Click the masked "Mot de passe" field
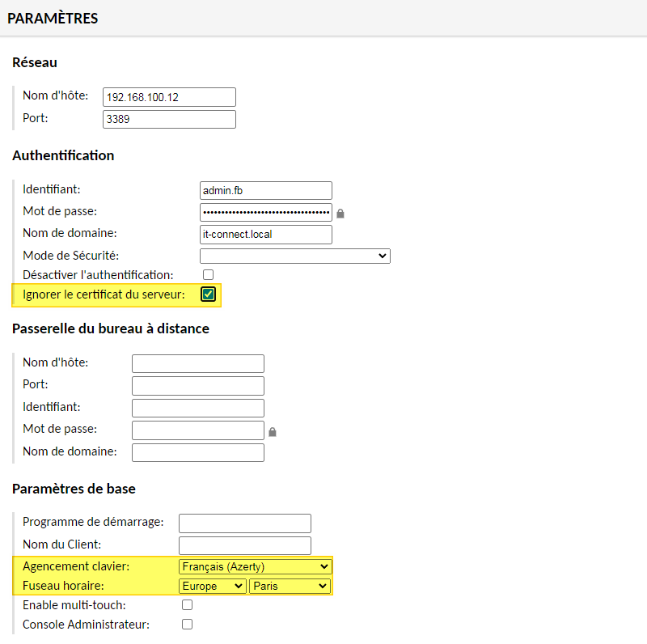Screen dimensions: 647x644 click(267, 212)
